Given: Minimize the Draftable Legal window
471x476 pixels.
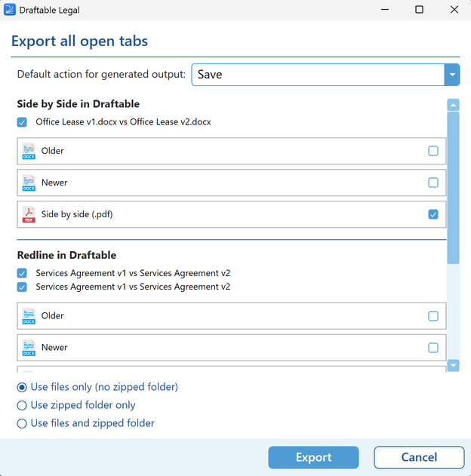Looking at the screenshot, I should (x=385, y=10).
